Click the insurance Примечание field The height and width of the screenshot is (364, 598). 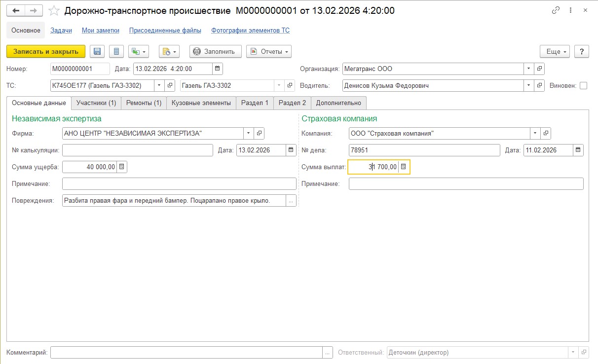click(466, 183)
